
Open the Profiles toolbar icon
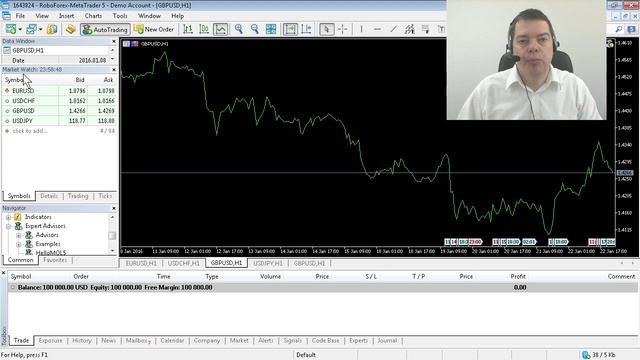pos(31,29)
